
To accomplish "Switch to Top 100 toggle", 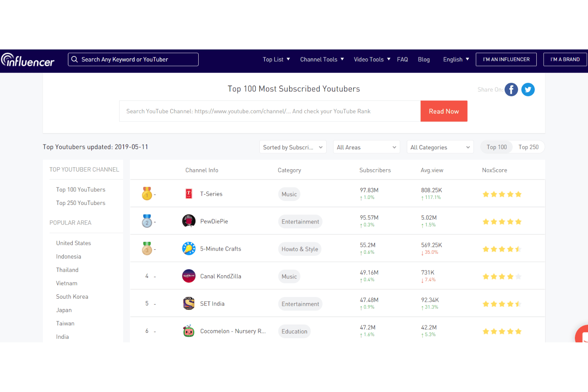I will pos(497,147).
